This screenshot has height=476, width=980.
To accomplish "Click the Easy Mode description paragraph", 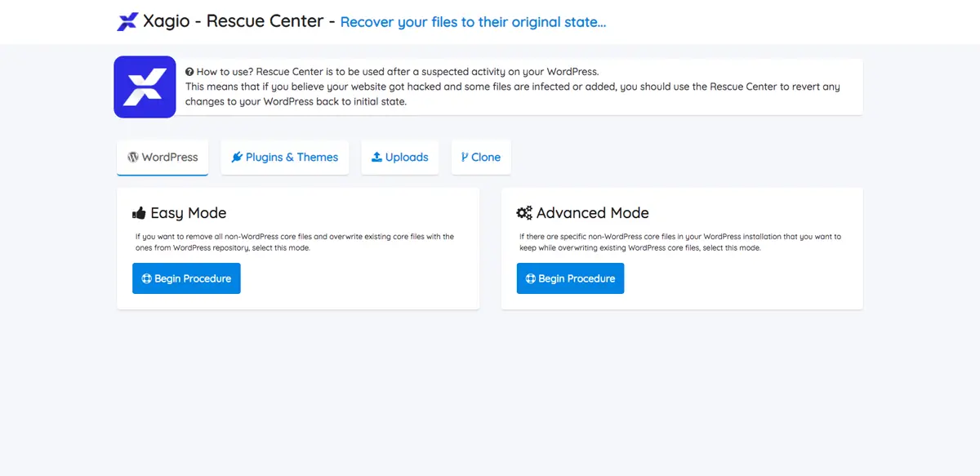I will click(295, 242).
